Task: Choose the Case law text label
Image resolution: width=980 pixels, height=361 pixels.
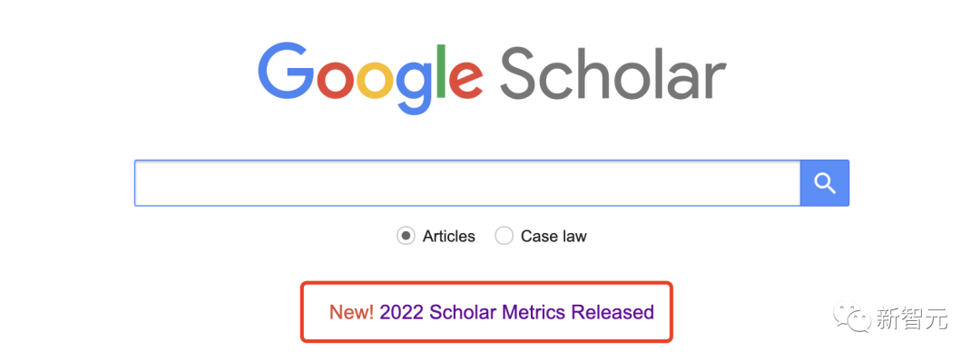Action: tap(554, 237)
